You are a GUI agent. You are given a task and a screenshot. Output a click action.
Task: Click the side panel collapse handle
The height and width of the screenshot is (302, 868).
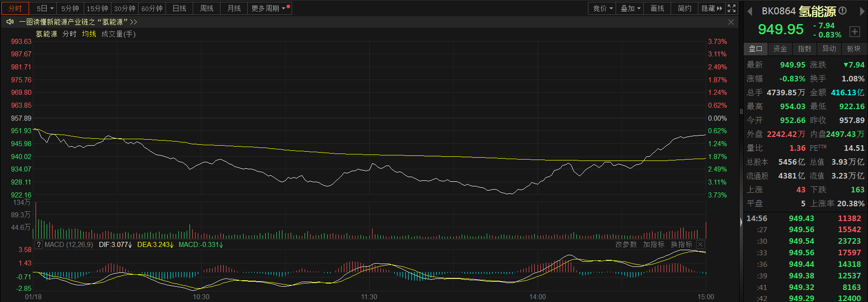tap(741, 222)
